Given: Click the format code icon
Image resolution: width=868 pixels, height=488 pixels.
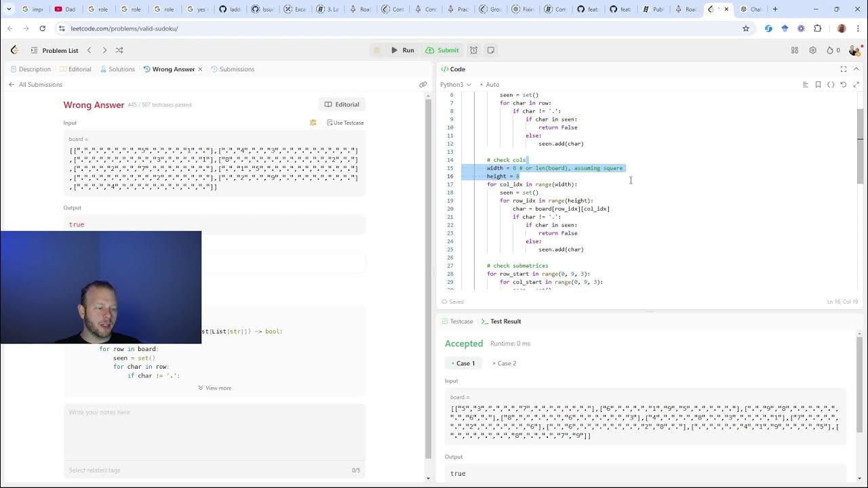Looking at the screenshot, I should [x=805, y=85].
